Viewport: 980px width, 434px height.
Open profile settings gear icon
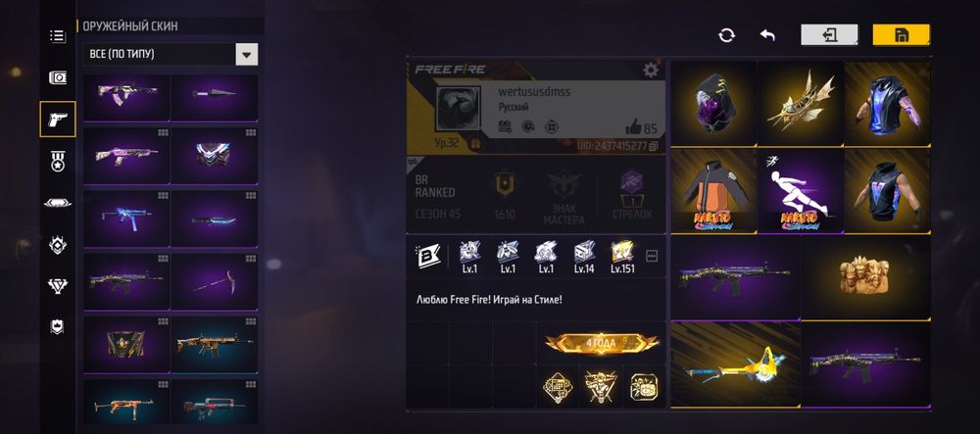pyautogui.click(x=651, y=70)
